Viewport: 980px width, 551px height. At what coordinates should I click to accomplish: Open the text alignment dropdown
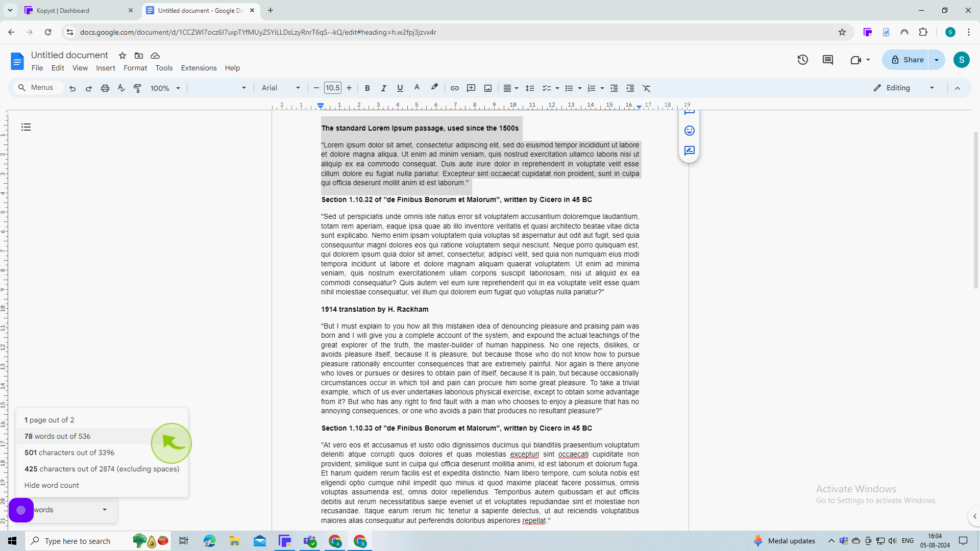(511, 88)
